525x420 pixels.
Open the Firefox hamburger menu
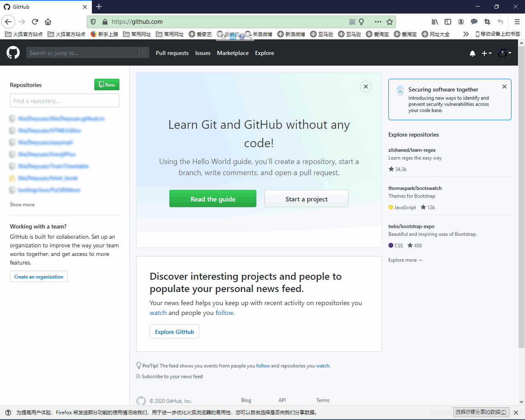coord(517,22)
